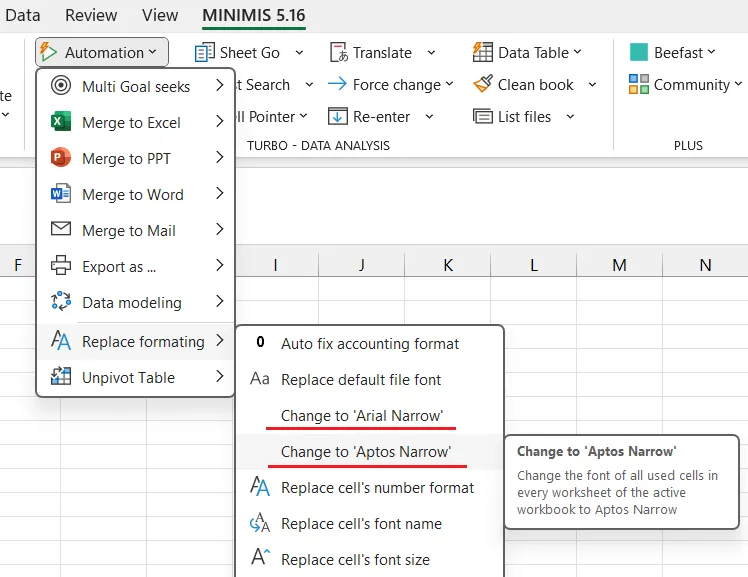This screenshot has height=577, width=748.
Task: Select column header K
Action: click(x=447, y=265)
